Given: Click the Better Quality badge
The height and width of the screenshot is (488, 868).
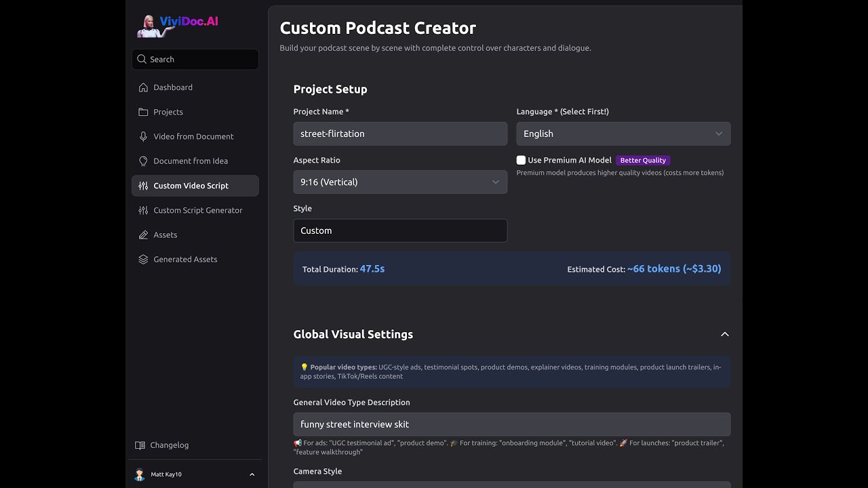Looking at the screenshot, I should point(643,160).
